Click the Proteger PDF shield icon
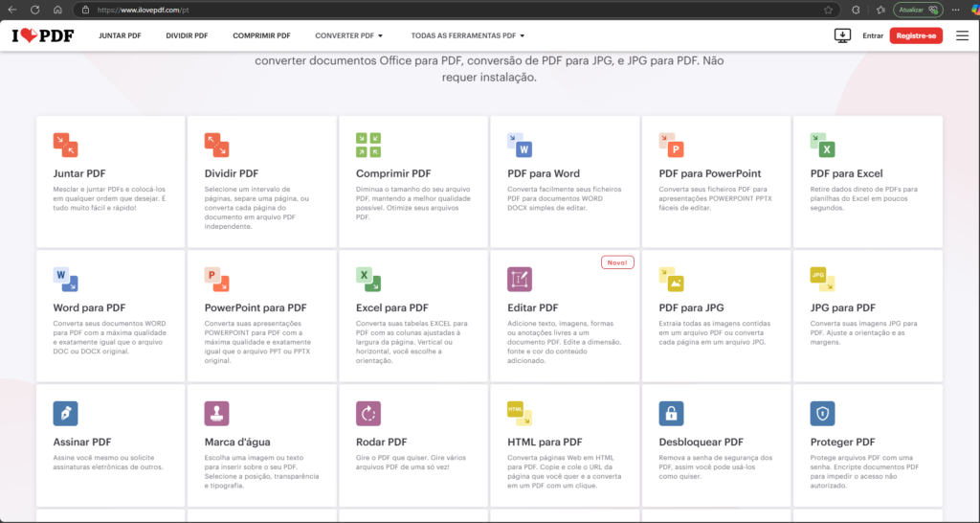Viewport: 980px width, 523px height. coord(822,414)
